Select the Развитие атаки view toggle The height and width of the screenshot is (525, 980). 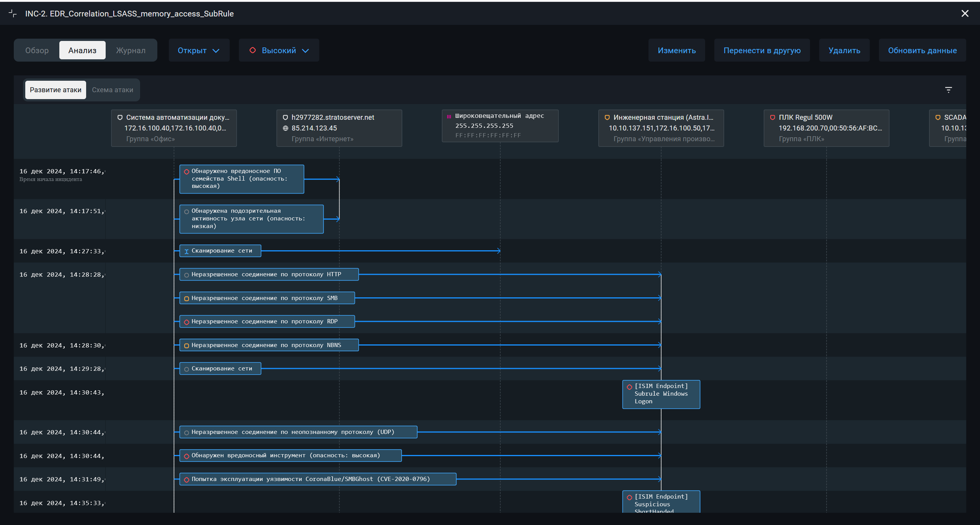56,90
